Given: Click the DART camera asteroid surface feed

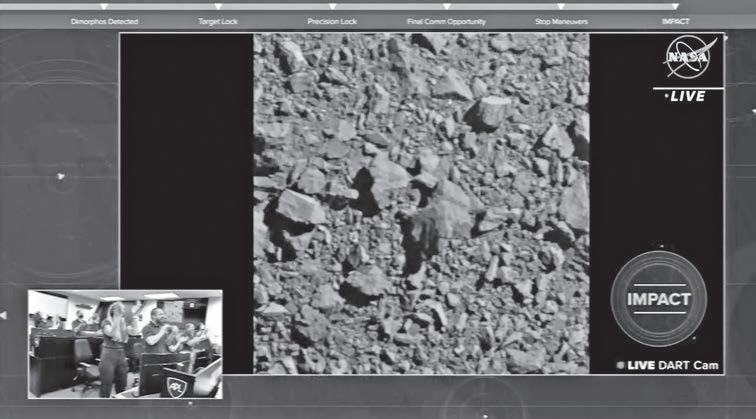Looking at the screenshot, I should coord(421,203).
